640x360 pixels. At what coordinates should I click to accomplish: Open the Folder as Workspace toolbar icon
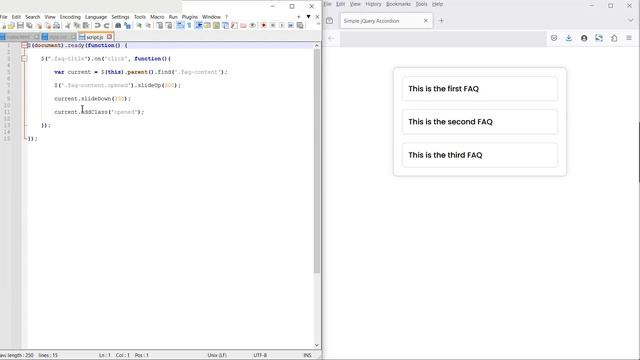(243, 25)
